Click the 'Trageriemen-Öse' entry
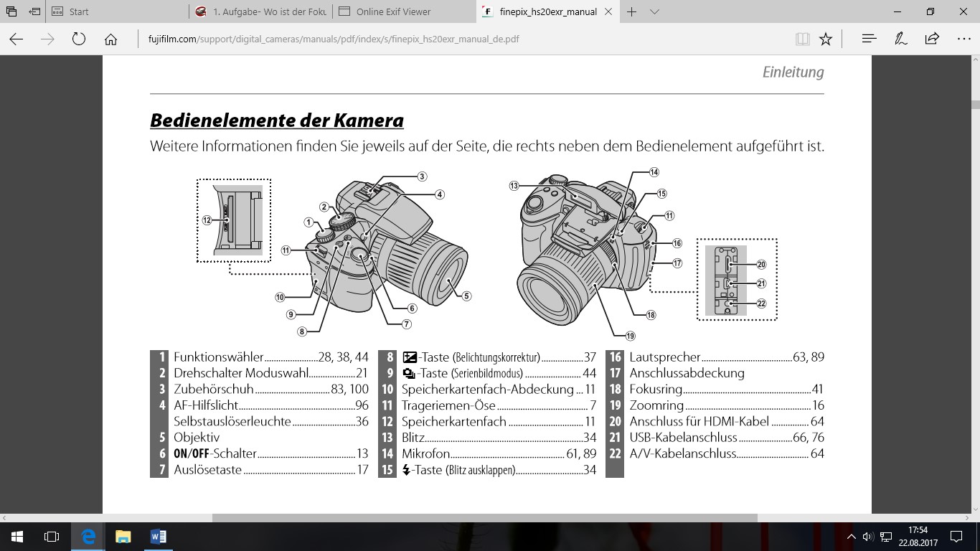 (449, 405)
